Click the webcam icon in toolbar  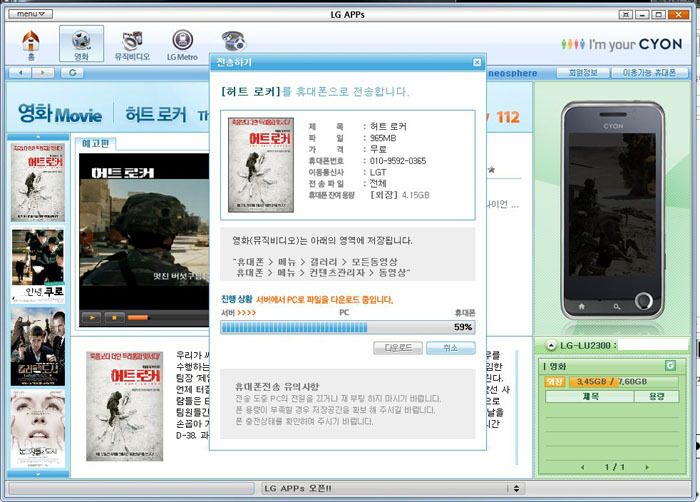coord(234,41)
